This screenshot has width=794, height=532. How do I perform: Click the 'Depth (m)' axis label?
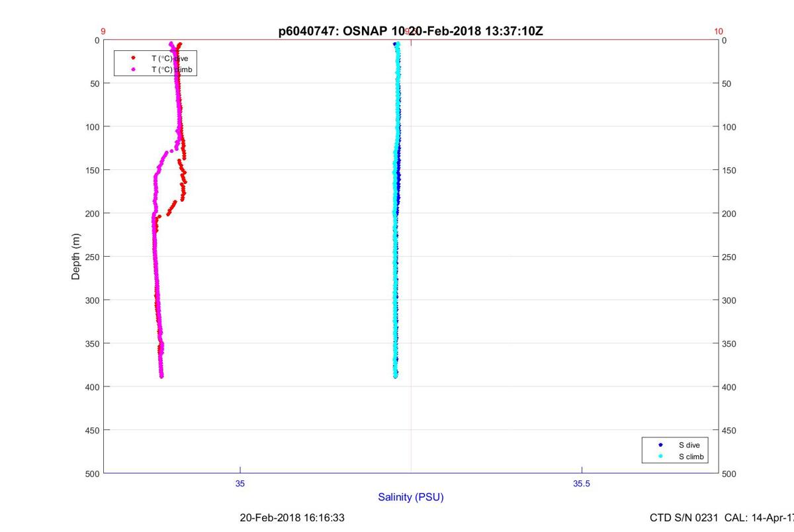pos(75,256)
